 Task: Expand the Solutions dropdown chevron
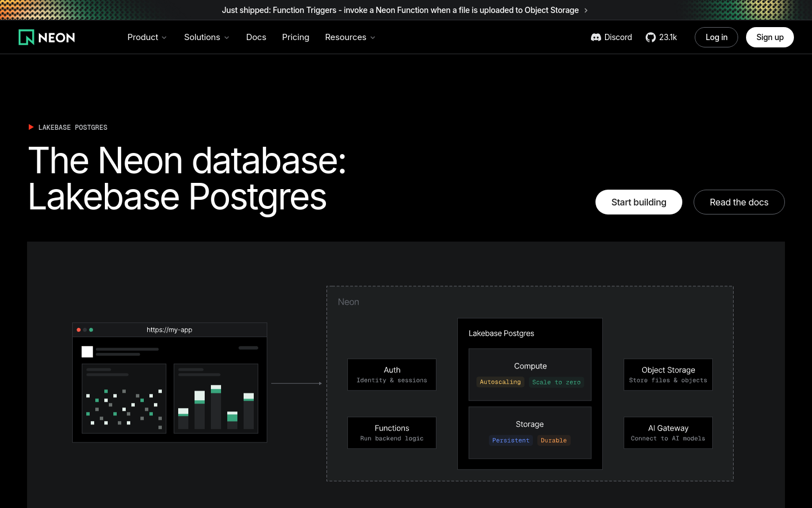227,38
